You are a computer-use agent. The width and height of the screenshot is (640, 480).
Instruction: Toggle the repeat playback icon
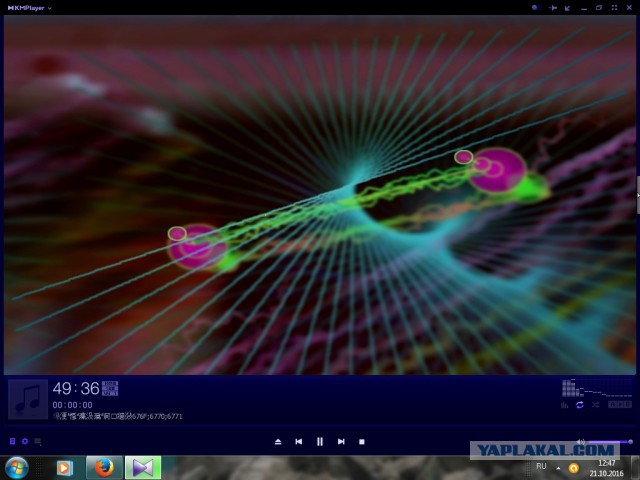[x=580, y=404]
